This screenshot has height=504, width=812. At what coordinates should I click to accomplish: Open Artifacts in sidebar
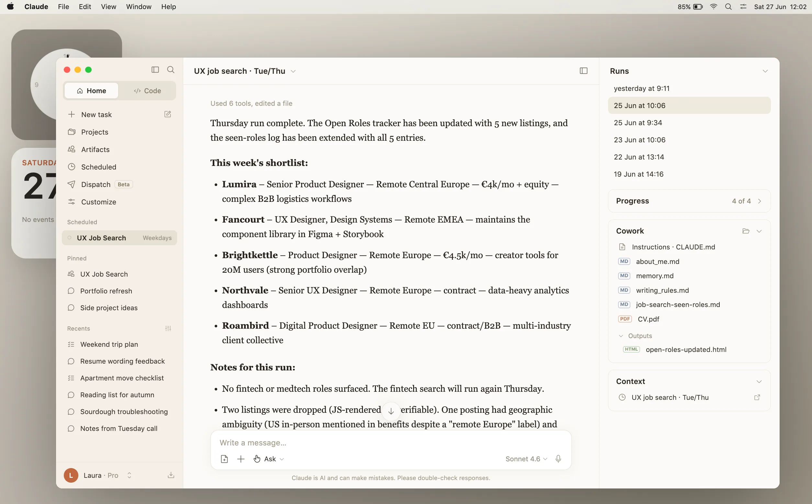[x=119, y=149]
